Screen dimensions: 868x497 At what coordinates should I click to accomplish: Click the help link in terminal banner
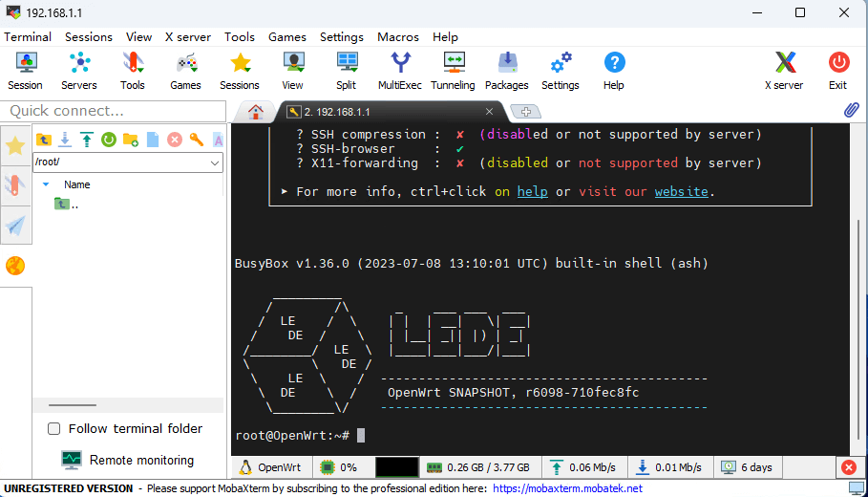pyautogui.click(x=533, y=192)
